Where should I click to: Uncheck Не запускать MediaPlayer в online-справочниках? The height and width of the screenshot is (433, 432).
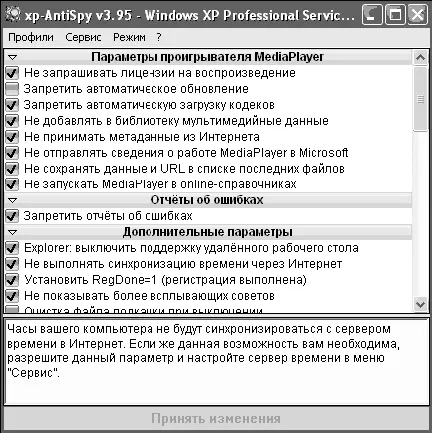click(x=12, y=184)
